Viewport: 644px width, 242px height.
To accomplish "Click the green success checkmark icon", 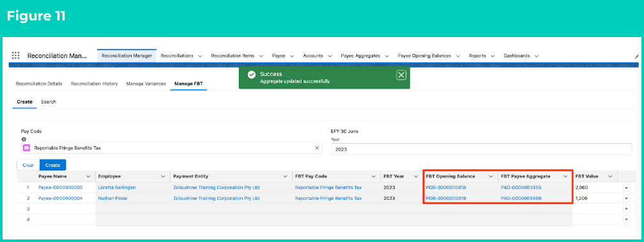I will pyautogui.click(x=251, y=75).
